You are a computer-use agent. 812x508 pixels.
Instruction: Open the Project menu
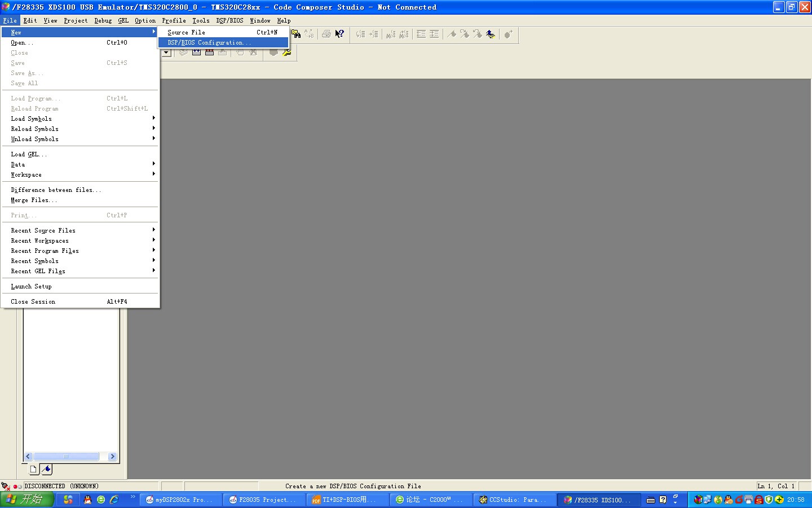pos(76,20)
